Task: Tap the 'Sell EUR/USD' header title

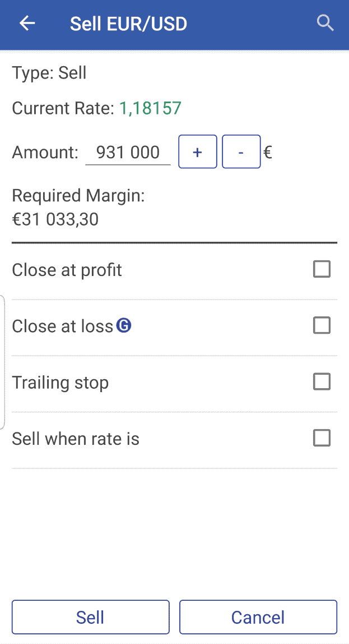Action: (x=128, y=24)
